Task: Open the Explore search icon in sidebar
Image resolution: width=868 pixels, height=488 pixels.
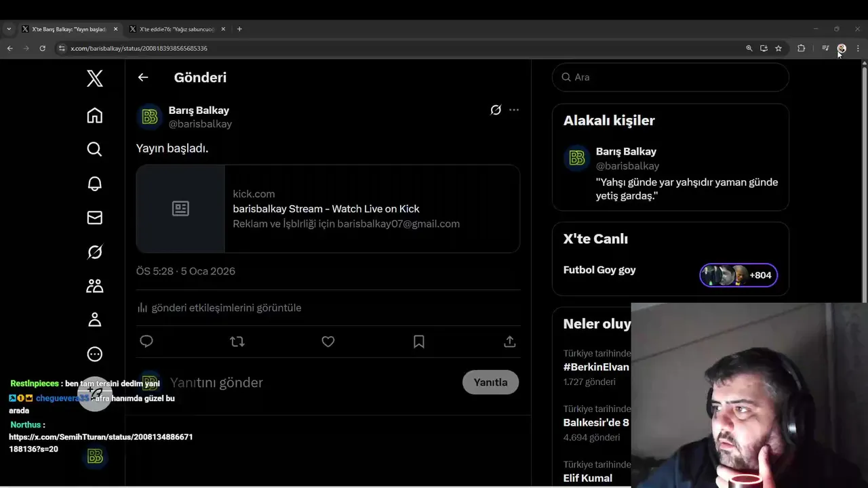Action: (x=95, y=149)
